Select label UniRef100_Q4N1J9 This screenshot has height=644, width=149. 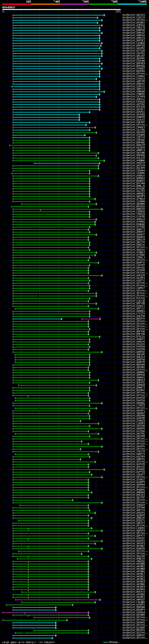coord(133,219)
